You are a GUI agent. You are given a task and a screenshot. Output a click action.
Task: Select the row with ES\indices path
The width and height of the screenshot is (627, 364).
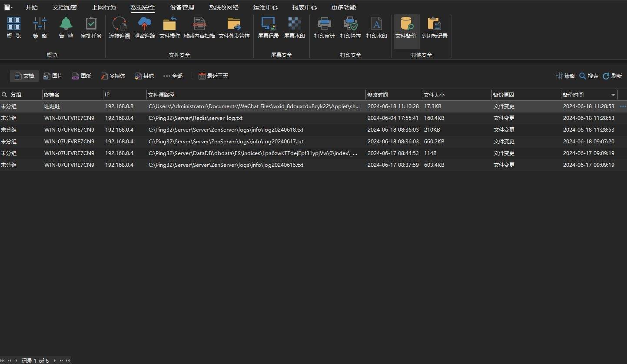(x=313, y=153)
